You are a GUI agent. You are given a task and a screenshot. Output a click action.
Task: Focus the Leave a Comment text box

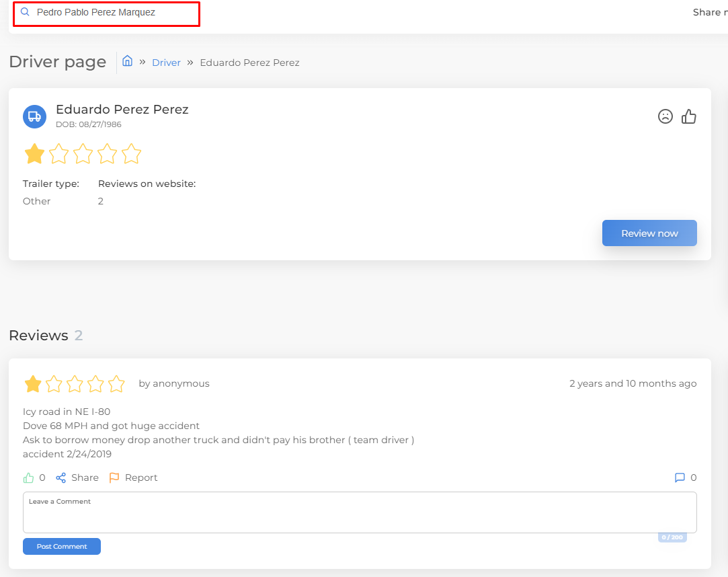click(360, 514)
